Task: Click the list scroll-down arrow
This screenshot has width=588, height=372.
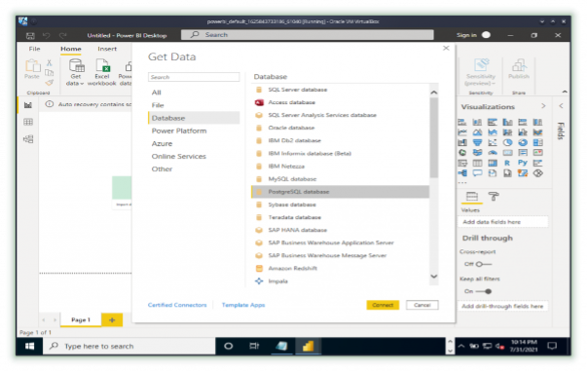Action: (x=434, y=277)
